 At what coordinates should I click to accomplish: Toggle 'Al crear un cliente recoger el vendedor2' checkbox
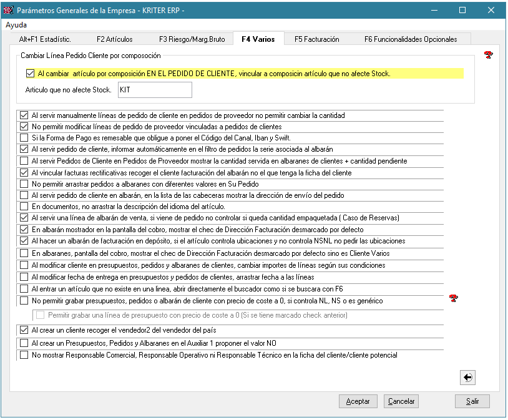[x=24, y=330]
